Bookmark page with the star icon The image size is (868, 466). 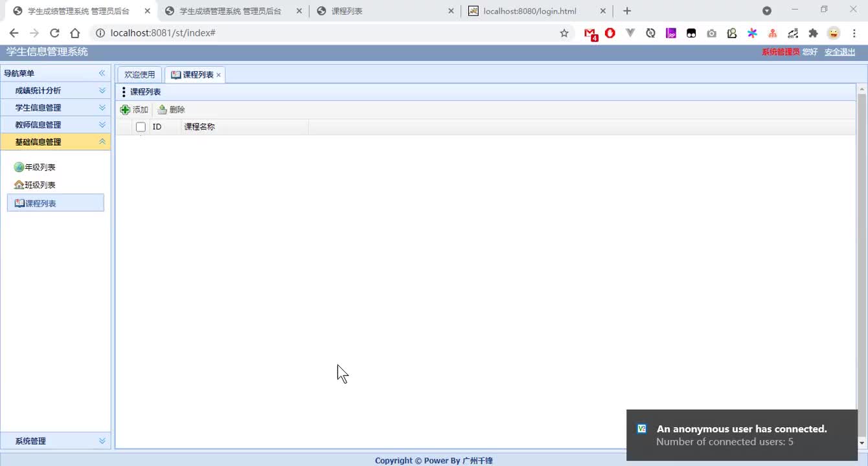tap(564, 33)
